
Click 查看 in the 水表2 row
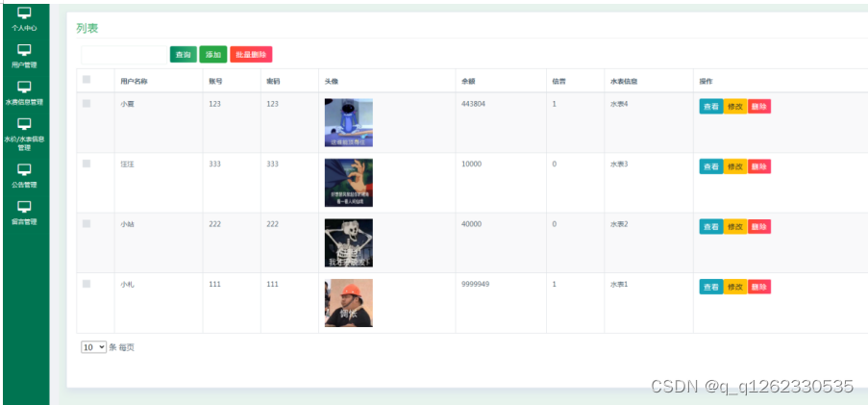(711, 227)
